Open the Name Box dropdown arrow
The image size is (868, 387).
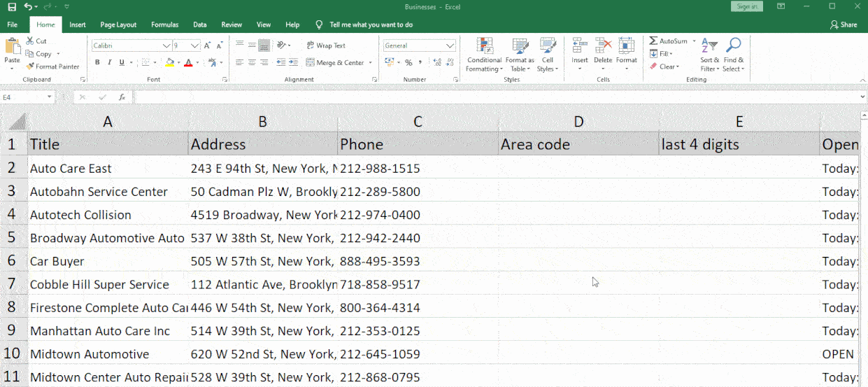pyautogui.click(x=50, y=97)
